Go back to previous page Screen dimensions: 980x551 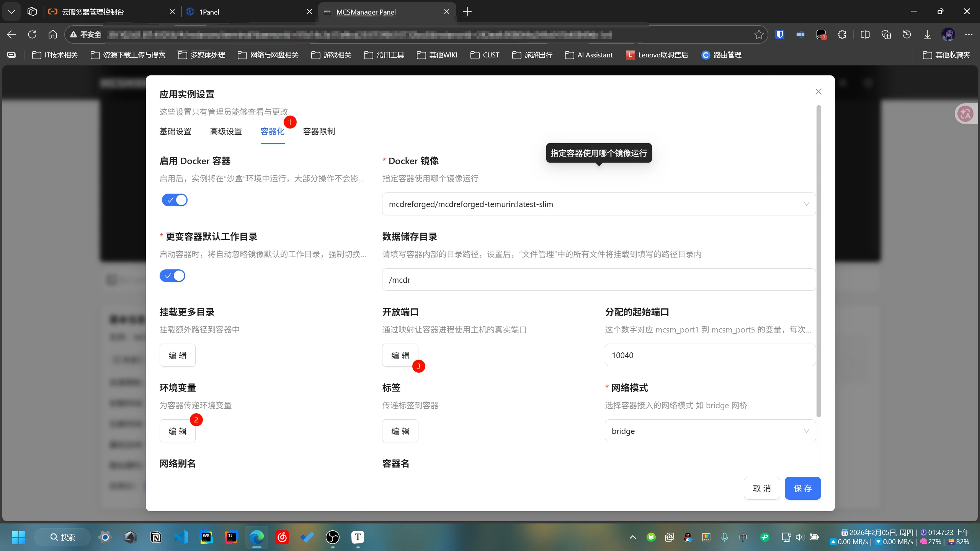click(x=11, y=34)
